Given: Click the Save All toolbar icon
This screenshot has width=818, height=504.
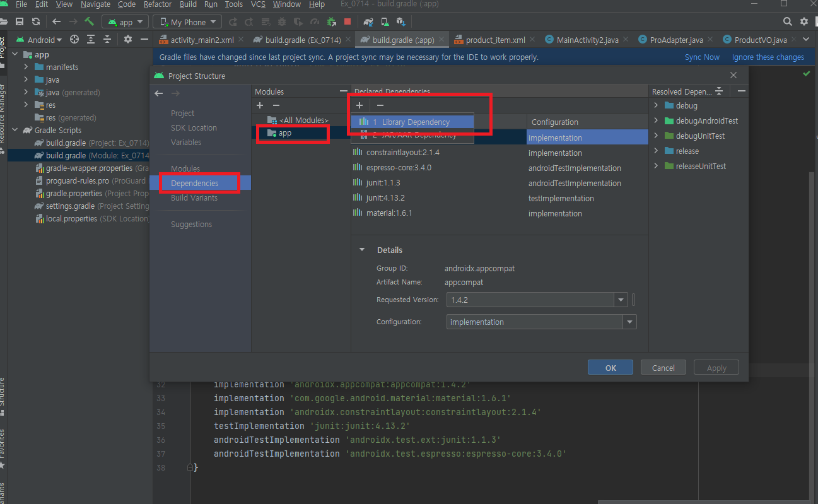Looking at the screenshot, I should tap(20, 21).
